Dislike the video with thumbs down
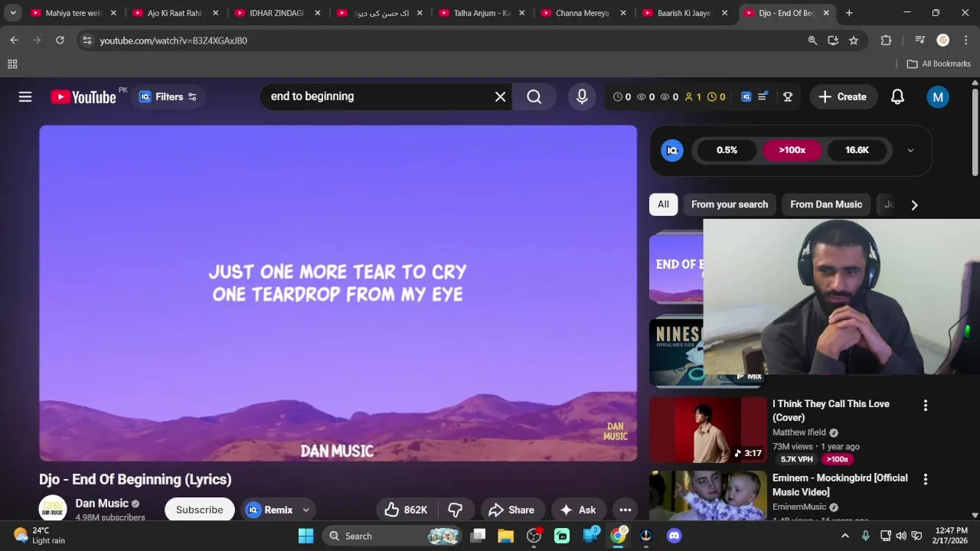 click(456, 510)
